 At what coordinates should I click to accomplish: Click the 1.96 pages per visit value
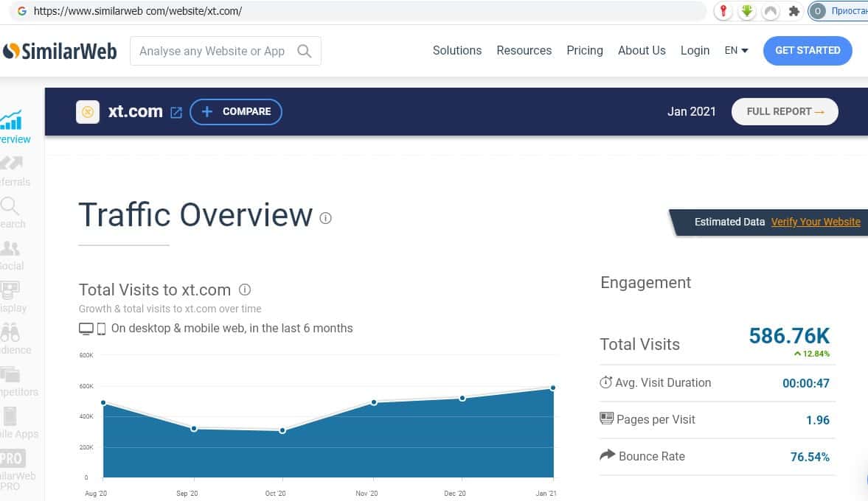818,420
